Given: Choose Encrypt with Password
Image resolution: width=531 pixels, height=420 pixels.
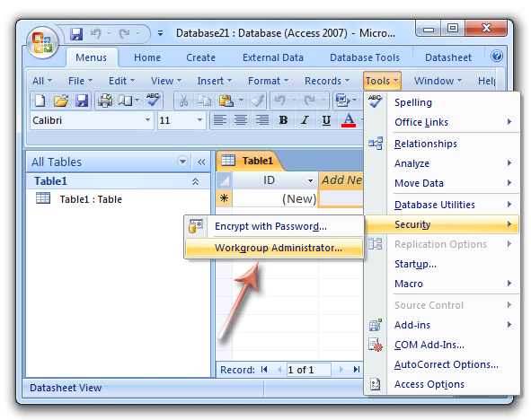Looking at the screenshot, I should click(x=274, y=226).
